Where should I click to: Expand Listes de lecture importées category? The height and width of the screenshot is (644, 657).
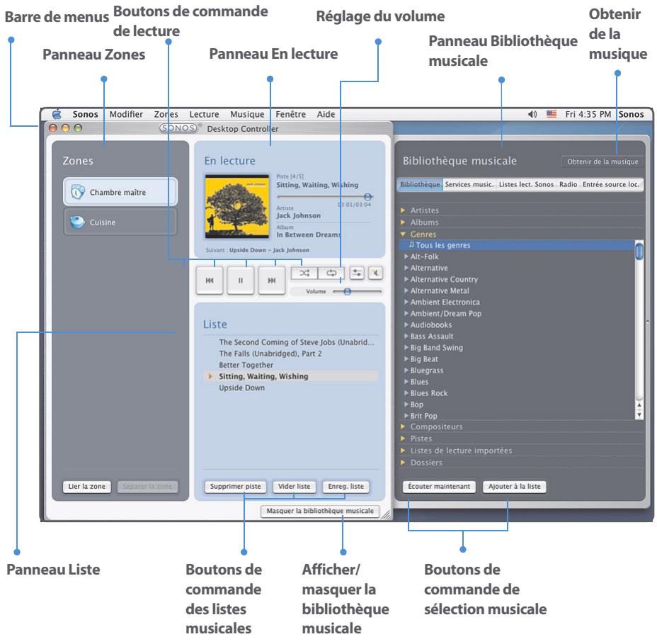403,451
